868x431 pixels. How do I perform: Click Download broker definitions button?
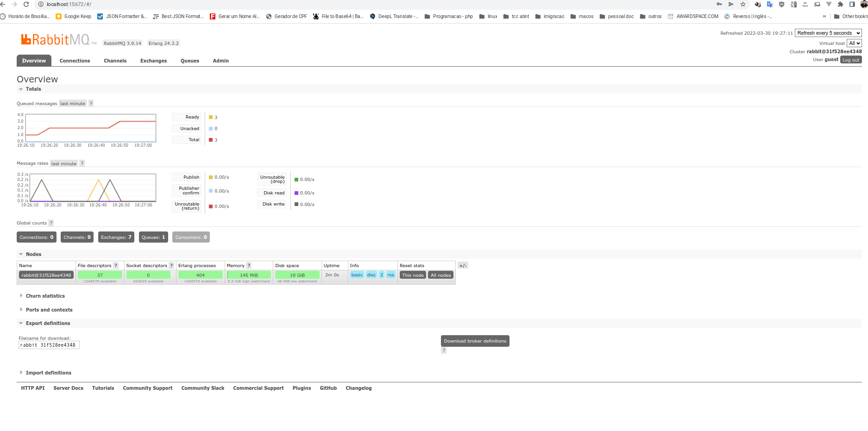[475, 341]
